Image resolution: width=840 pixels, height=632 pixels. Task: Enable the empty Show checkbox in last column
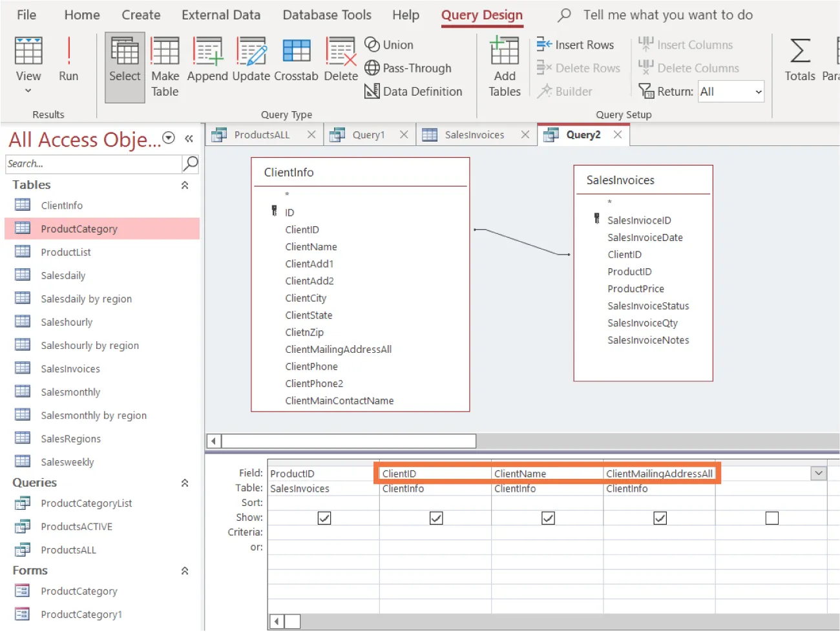[x=772, y=517]
